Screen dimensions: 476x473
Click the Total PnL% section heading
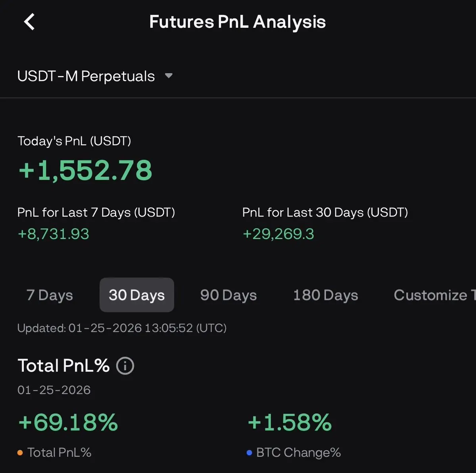pyautogui.click(x=63, y=366)
